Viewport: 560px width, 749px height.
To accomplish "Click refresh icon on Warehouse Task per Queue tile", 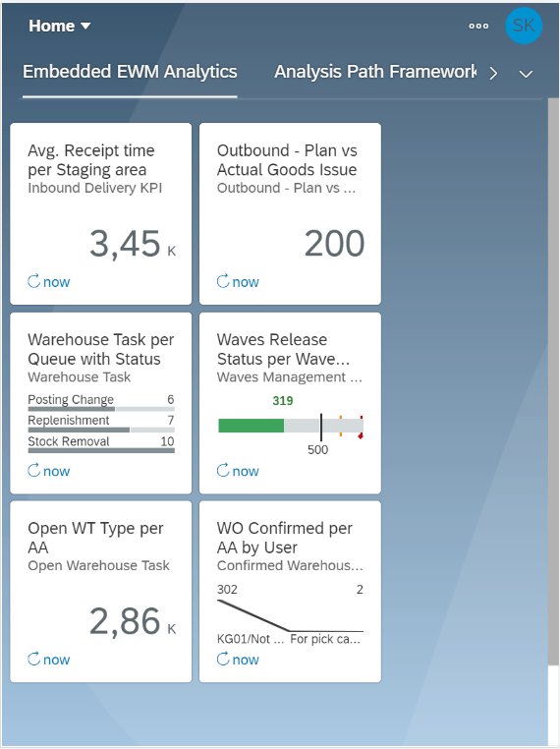I will click(x=34, y=471).
